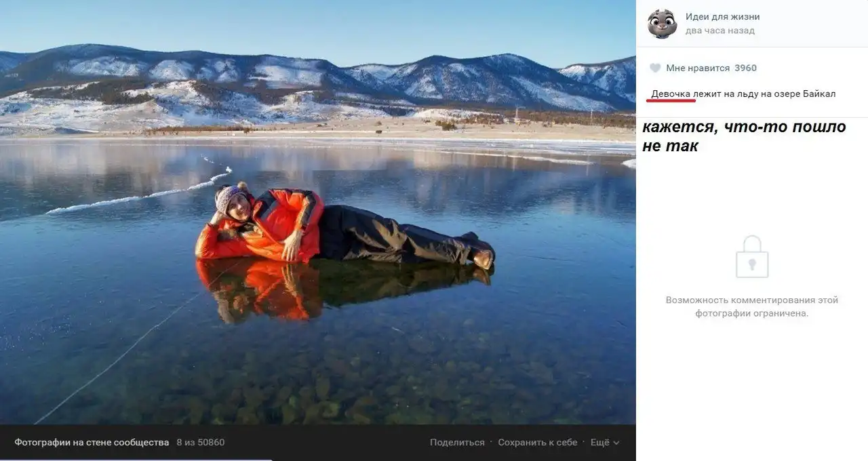Open the 'Ещё' dropdown menu
The image size is (868, 461).
pyautogui.click(x=605, y=442)
